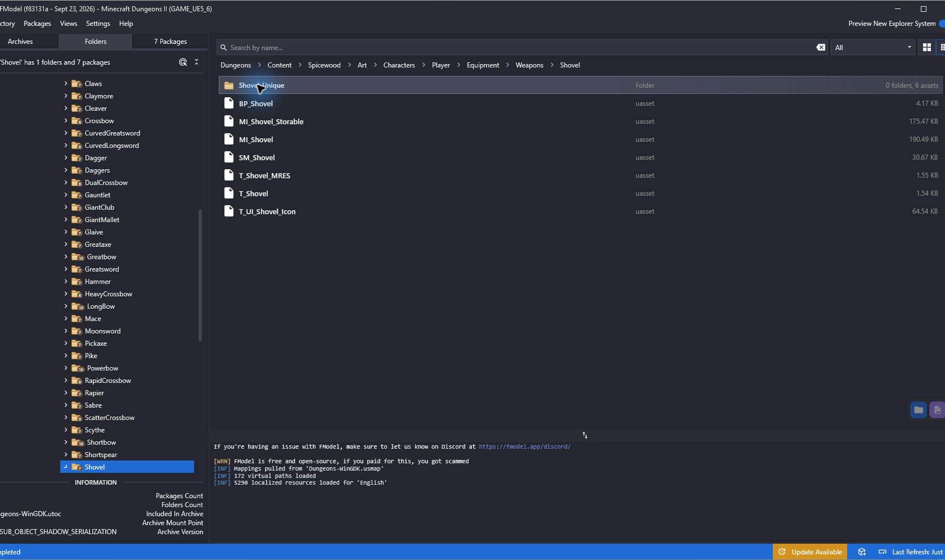Open the Views menu
Viewport: 945px width, 560px height.
[x=69, y=24]
